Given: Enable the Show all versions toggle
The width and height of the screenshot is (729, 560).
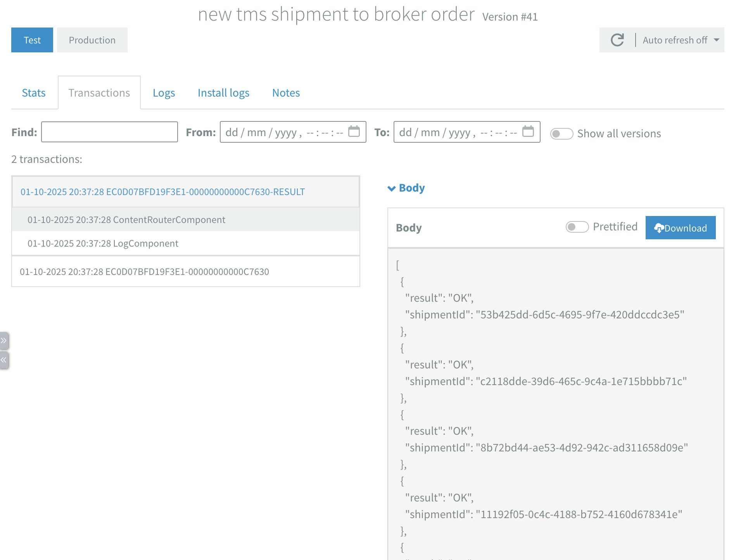Looking at the screenshot, I should point(561,134).
